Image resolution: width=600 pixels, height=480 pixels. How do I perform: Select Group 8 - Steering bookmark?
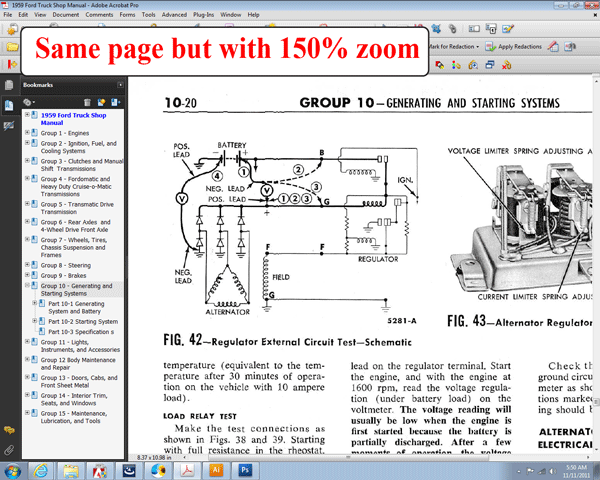point(66,265)
